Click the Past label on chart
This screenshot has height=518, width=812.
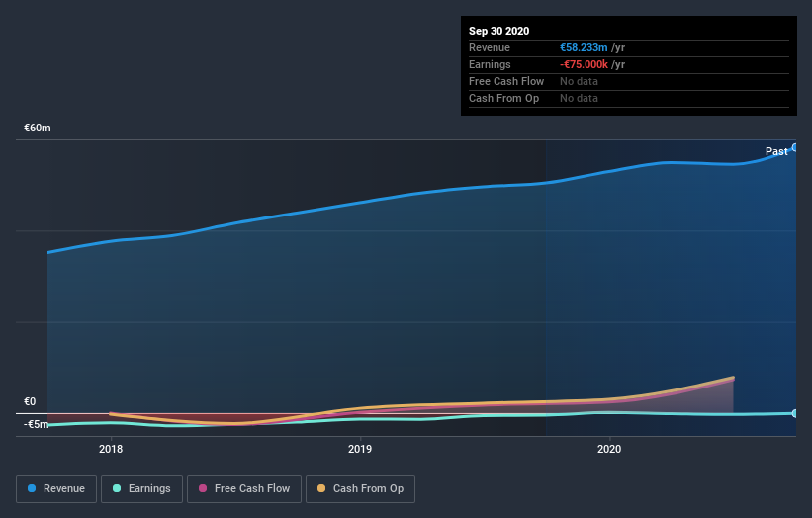point(776,151)
